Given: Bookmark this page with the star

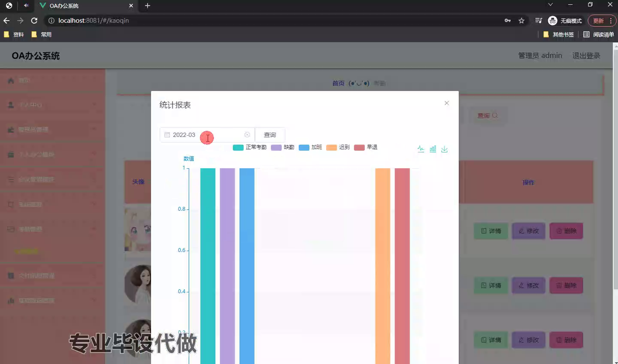Looking at the screenshot, I should (x=521, y=21).
